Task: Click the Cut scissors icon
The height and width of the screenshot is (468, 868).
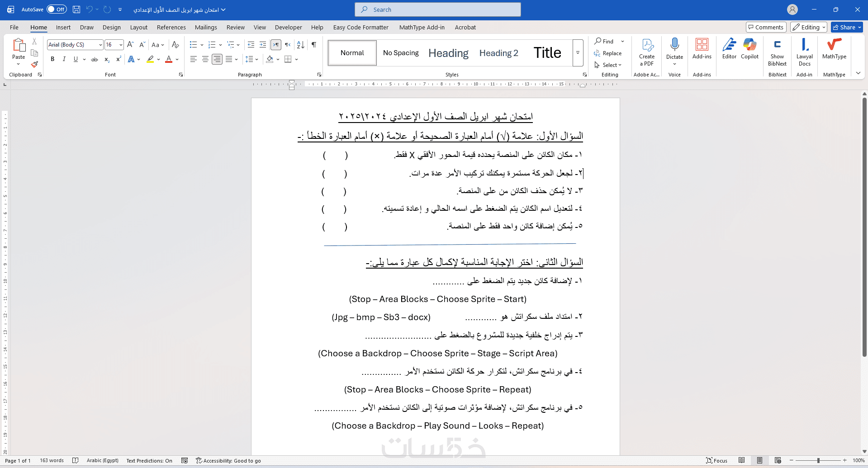Action: (34, 42)
